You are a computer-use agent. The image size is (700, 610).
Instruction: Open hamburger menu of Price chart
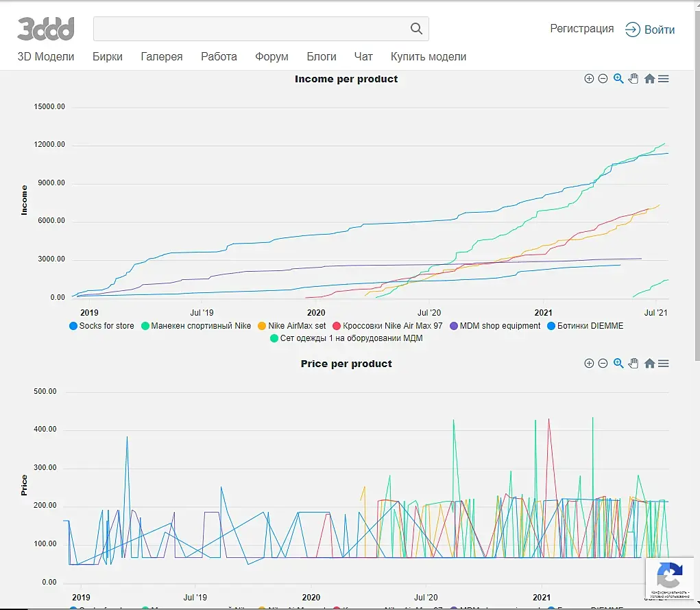coord(664,363)
